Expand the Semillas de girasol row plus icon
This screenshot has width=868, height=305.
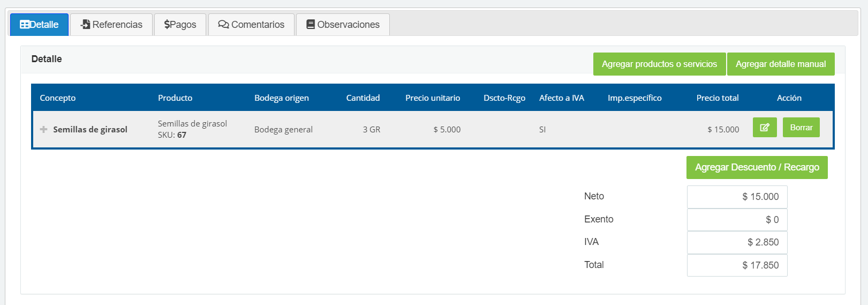(x=43, y=129)
